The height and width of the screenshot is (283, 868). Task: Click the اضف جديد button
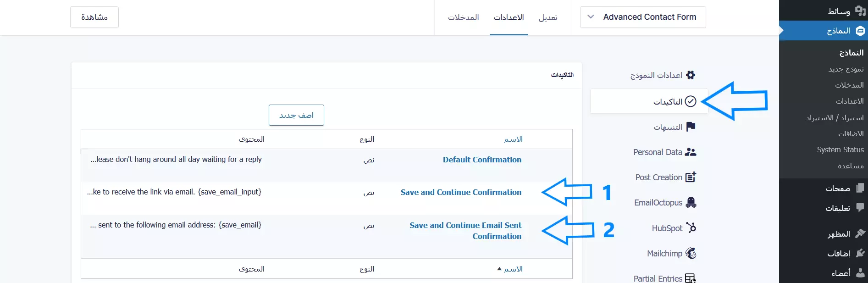(x=296, y=115)
